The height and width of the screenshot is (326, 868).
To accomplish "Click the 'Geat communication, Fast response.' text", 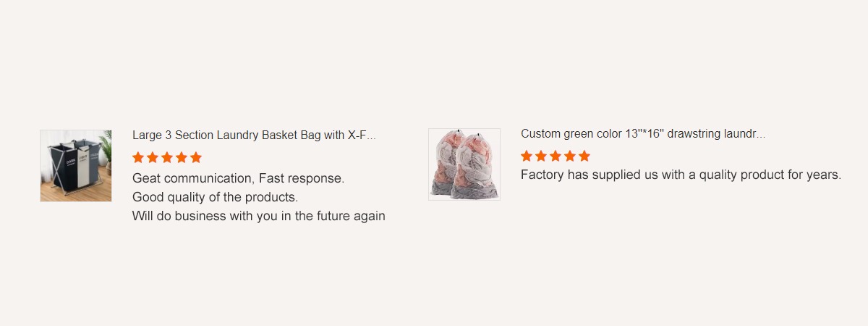I will [x=238, y=178].
